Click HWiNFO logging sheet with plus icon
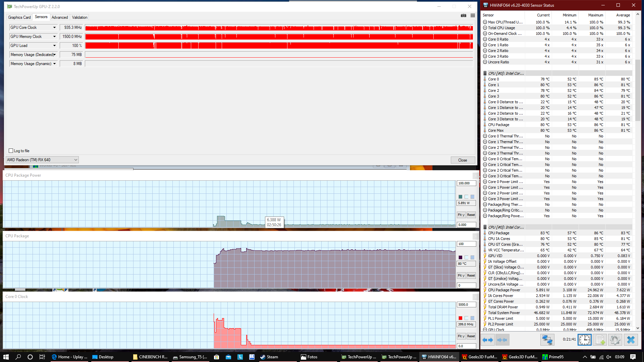The image size is (644, 362). [600, 340]
